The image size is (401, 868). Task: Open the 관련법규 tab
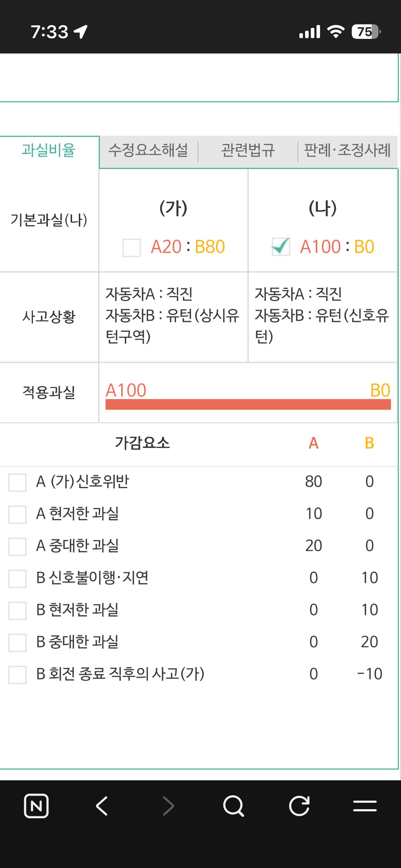click(248, 150)
